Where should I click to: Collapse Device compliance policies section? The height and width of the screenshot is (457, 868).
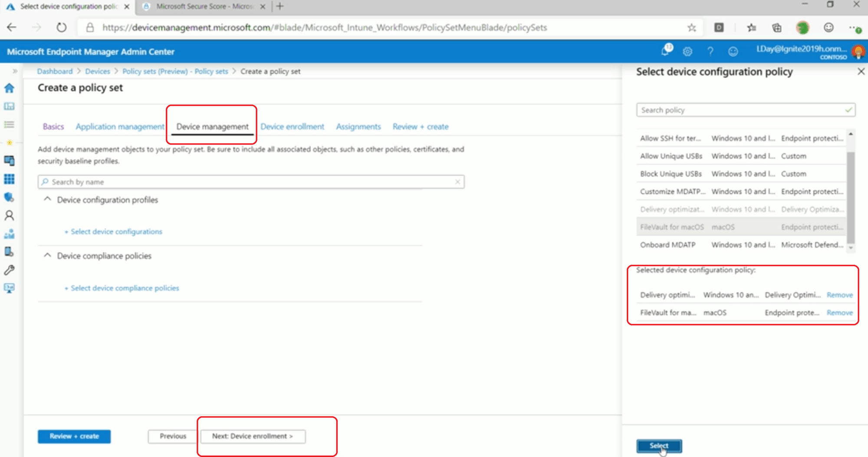pyautogui.click(x=48, y=255)
